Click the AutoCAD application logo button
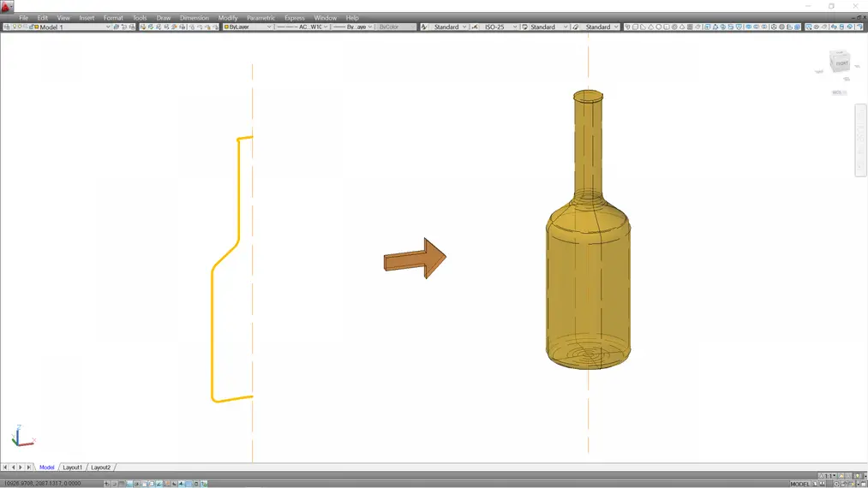This screenshot has width=868, height=488. pyautogui.click(x=8, y=6)
